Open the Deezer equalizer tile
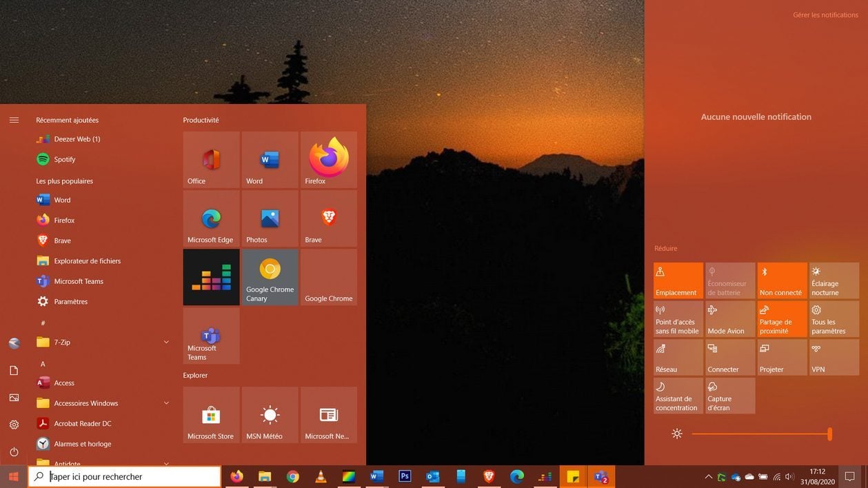 point(211,277)
